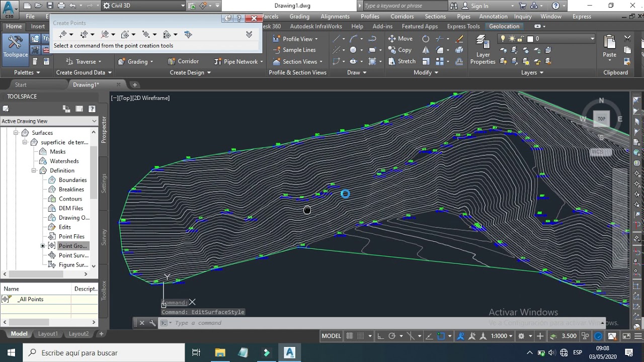Toggle object snap square icon
Image resolution: width=644 pixels, height=362 pixels.
(441, 336)
